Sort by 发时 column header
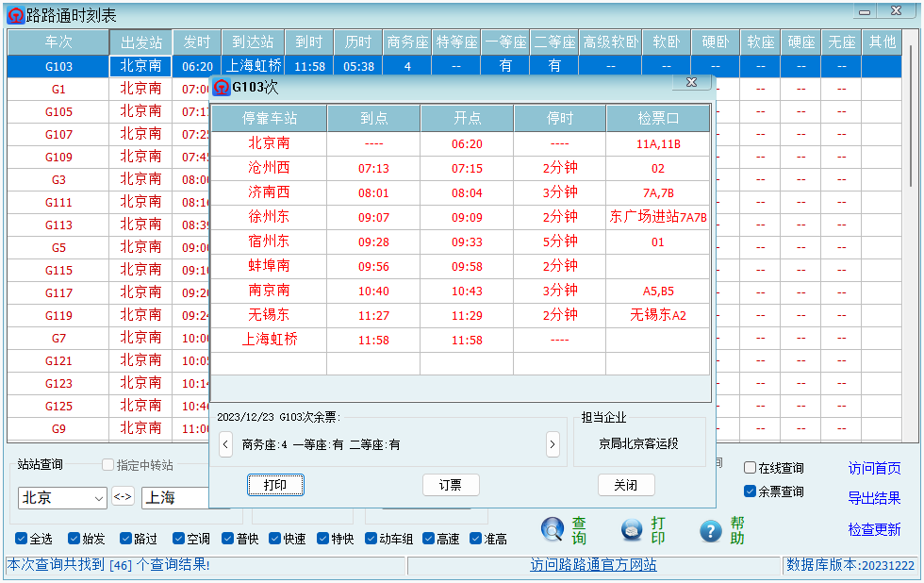The height and width of the screenshot is (583, 924). pyautogui.click(x=197, y=42)
